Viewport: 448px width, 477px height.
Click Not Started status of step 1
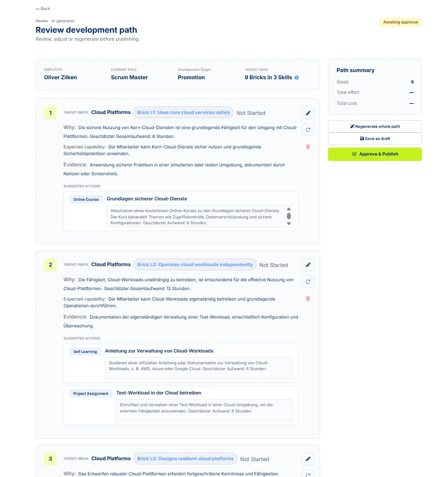click(x=251, y=113)
